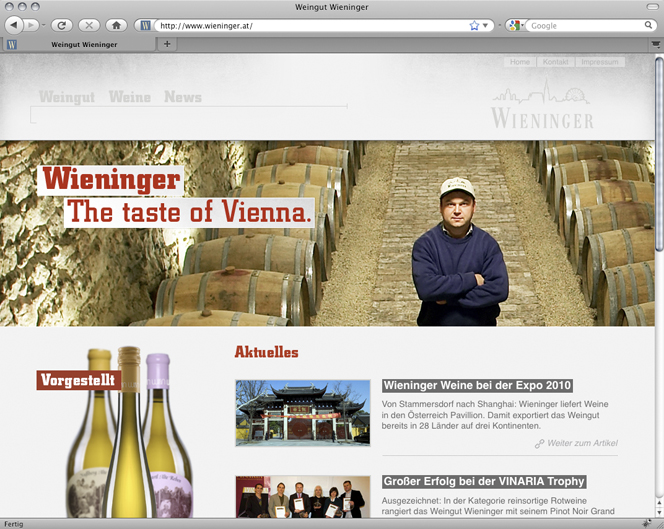The height and width of the screenshot is (529, 664).
Task: Click the stop loading X button
Action: pyautogui.click(x=89, y=25)
